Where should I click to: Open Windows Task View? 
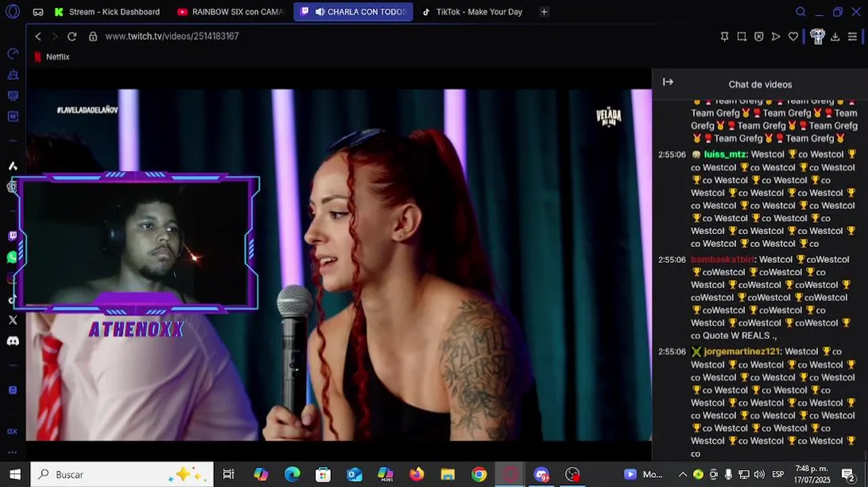pos(228,474)
